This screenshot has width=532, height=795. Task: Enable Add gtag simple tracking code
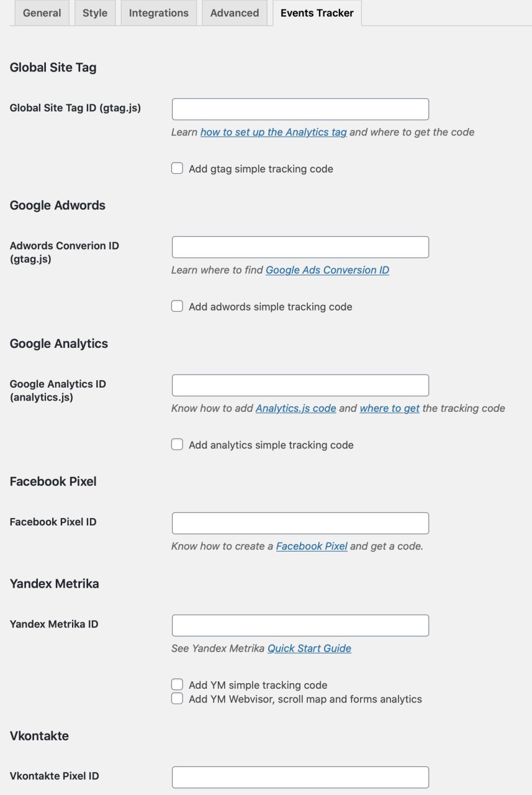178,168
